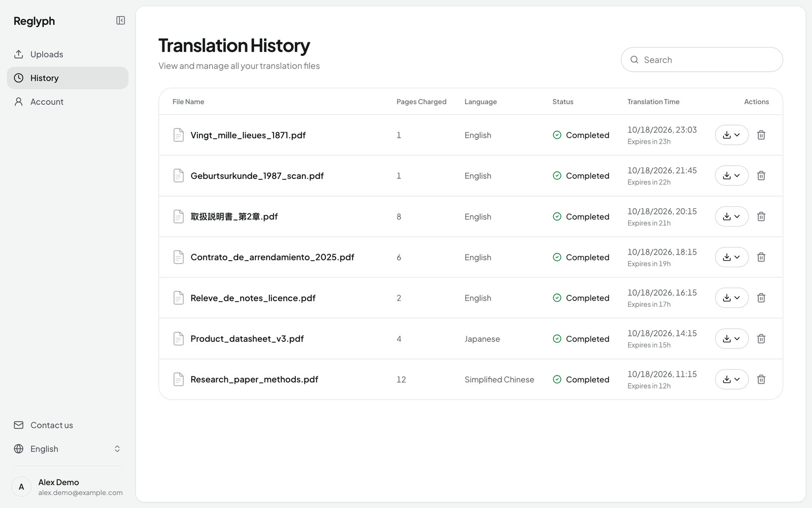This screenshot has width=812, height=508.
Task: Focus the Search input field
Action: pos(702,60)
